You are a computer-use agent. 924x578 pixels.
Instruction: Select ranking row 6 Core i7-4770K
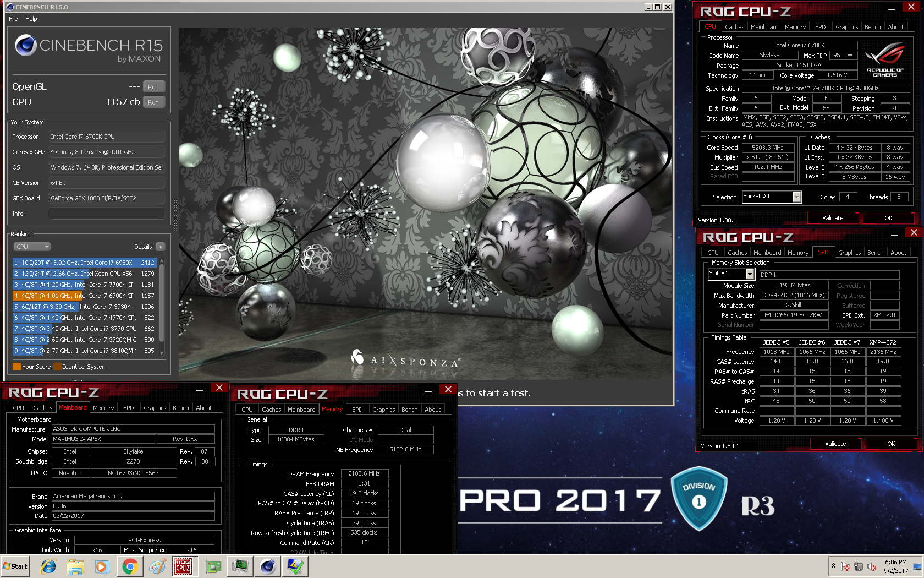click(x=85, y=318)
